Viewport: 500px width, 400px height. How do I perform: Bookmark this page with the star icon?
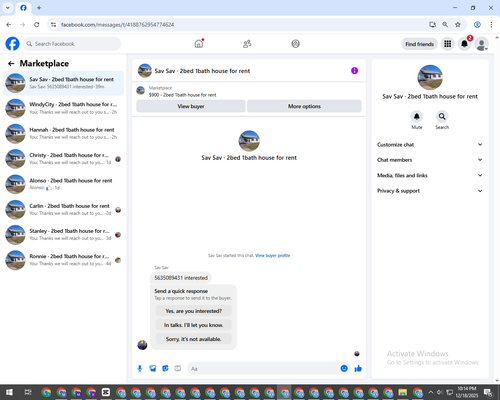click(x=458, y=25)
